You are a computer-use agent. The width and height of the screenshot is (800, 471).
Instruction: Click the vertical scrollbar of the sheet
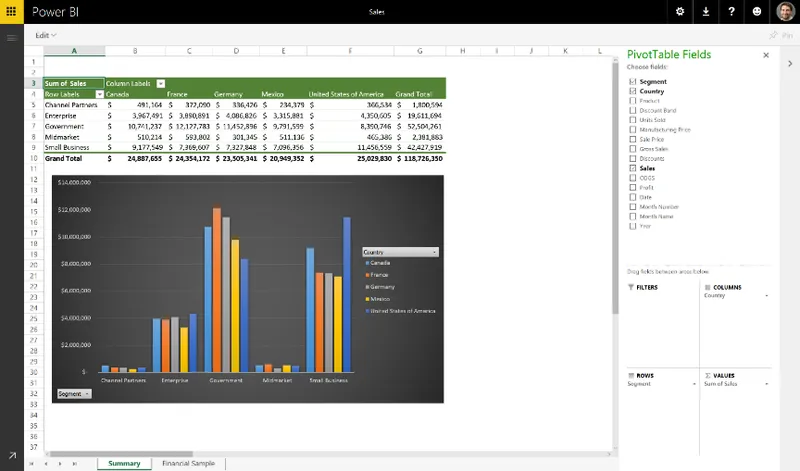coord(615,187)
